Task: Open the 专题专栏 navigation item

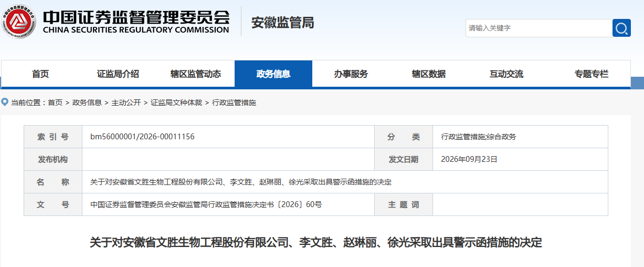Action: coord(592,74)
